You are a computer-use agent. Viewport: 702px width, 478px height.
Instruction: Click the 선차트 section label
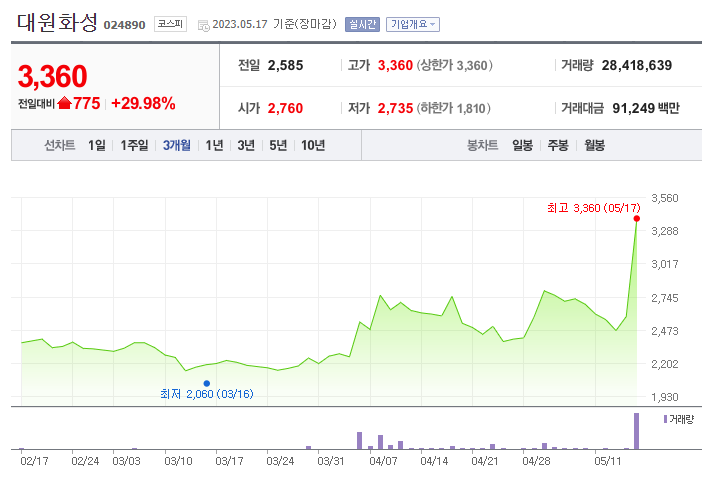pyautogui.click(x=60, y=145)
